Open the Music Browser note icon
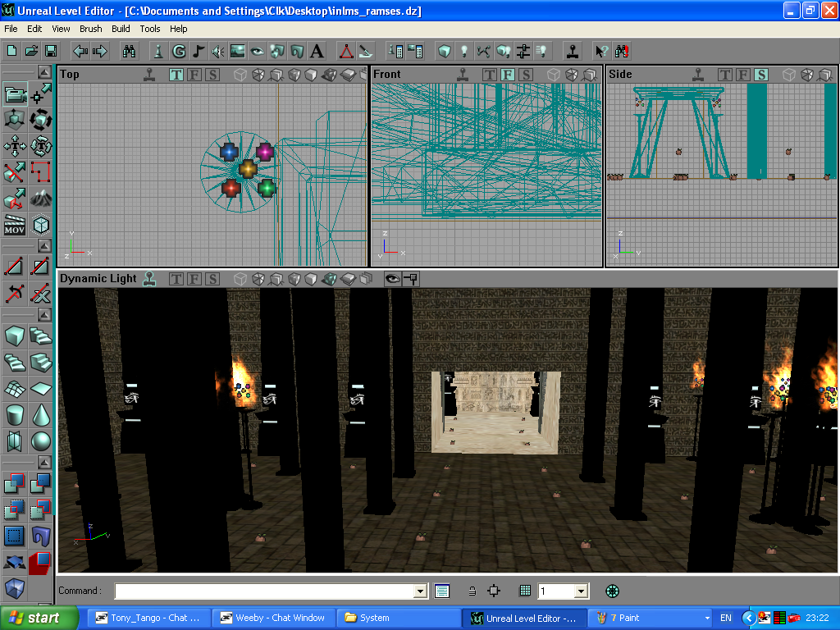This screenshot has height=630, width=840. point(199,51)
